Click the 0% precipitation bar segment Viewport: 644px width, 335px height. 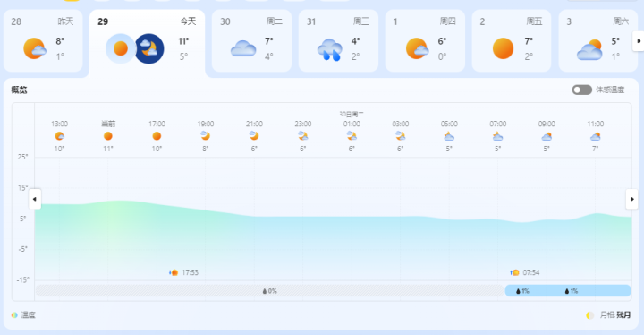pos(270,291)
